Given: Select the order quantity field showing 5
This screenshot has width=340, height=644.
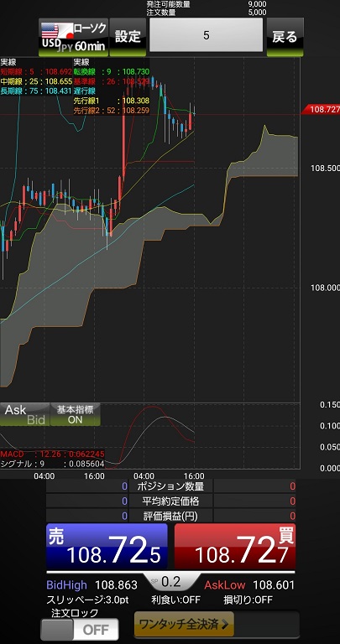Looking at the screenshot, I should tap(206, 35).
